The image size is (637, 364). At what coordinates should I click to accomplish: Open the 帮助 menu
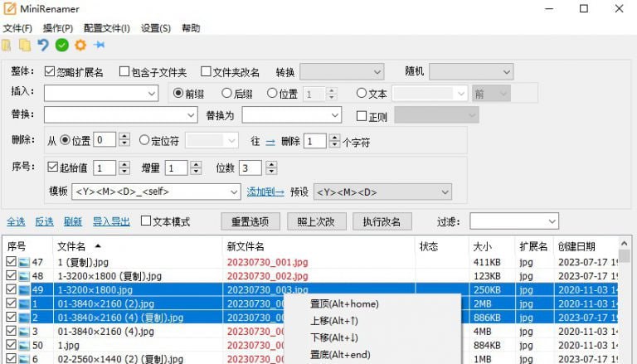click(x=191, y=28)
